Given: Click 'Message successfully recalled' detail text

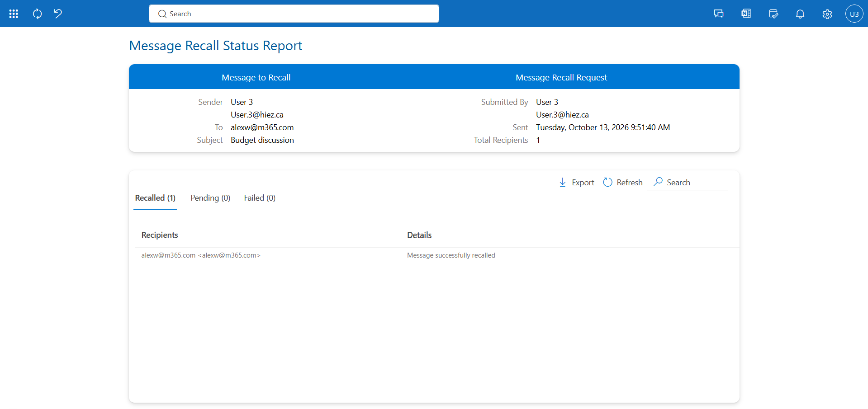Looking at the screenshot, I should pyautogui.click(x=451, y=255).
